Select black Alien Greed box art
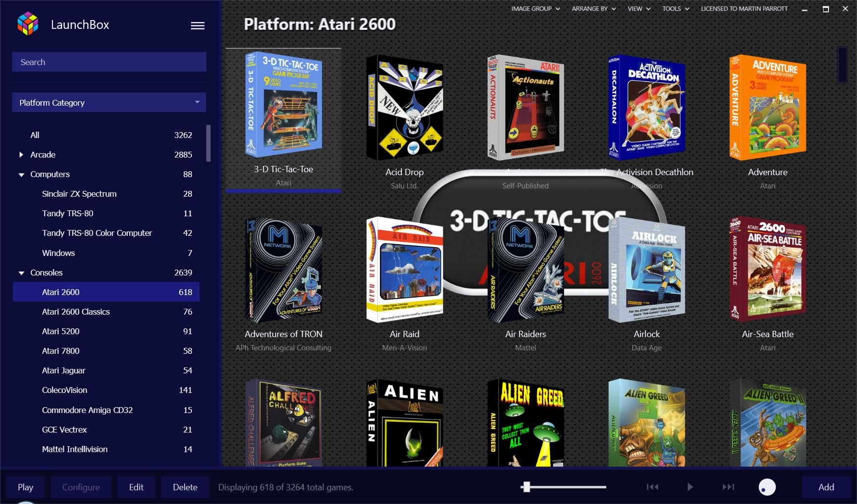857x504 pixels. tap(525, 423)
